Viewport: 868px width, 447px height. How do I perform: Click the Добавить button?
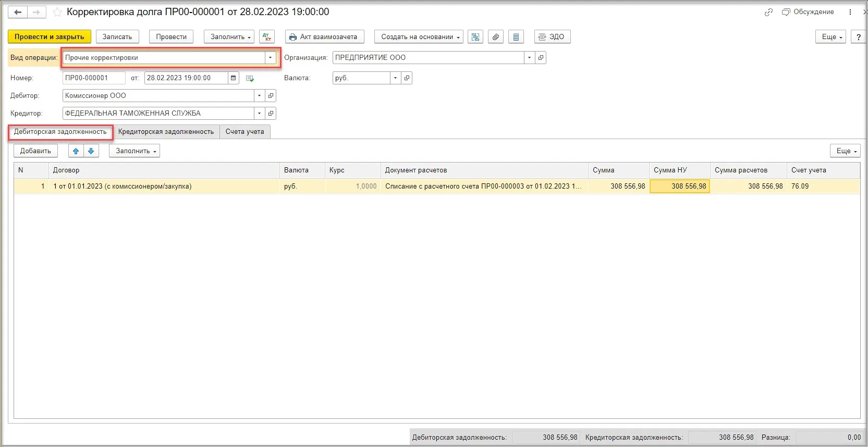[x=35, y=151]
